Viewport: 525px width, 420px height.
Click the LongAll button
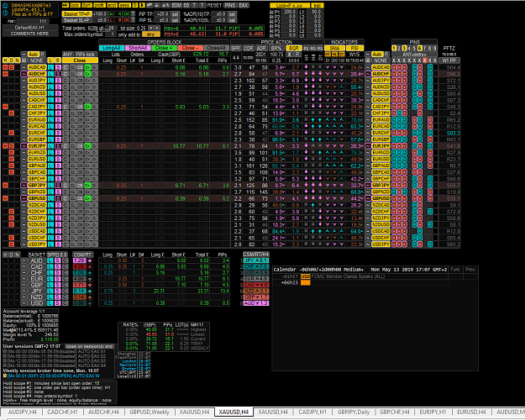click(112, 48)
